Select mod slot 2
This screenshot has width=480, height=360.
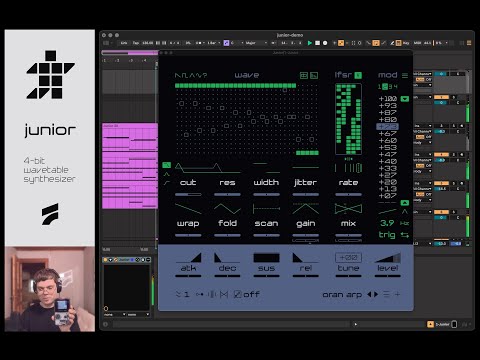point(385,87)
